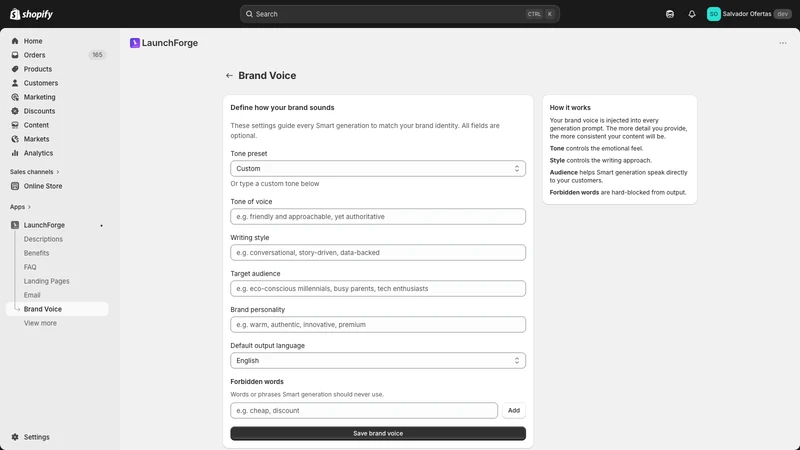Click View more under LaunchForge

40,323
